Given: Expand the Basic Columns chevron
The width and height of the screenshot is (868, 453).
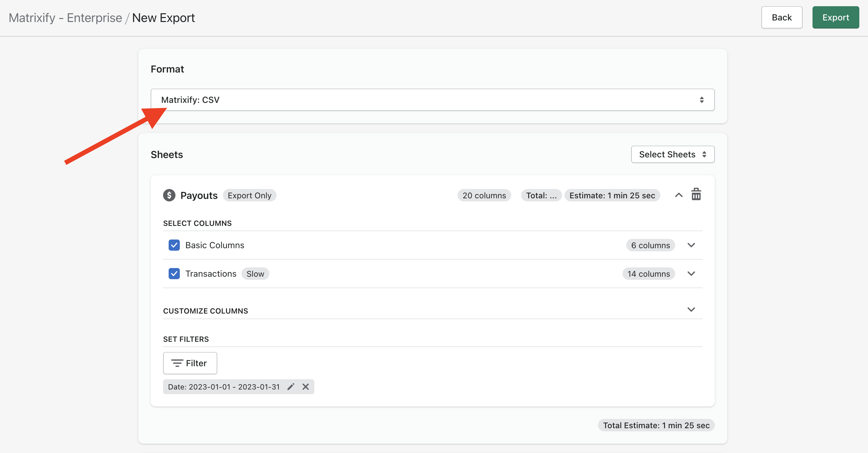Looking at the screenshot, I should click(x=691, y=245).
